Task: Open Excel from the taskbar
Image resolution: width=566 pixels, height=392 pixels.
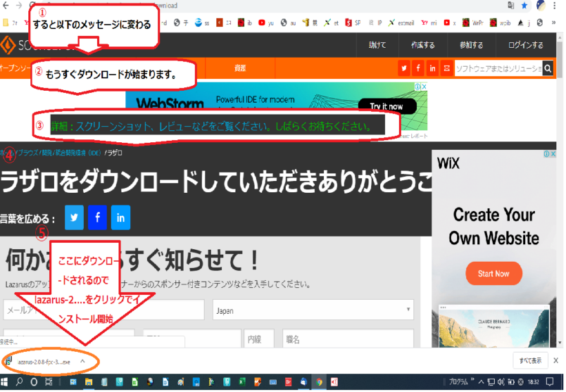Action: point(242,382)
